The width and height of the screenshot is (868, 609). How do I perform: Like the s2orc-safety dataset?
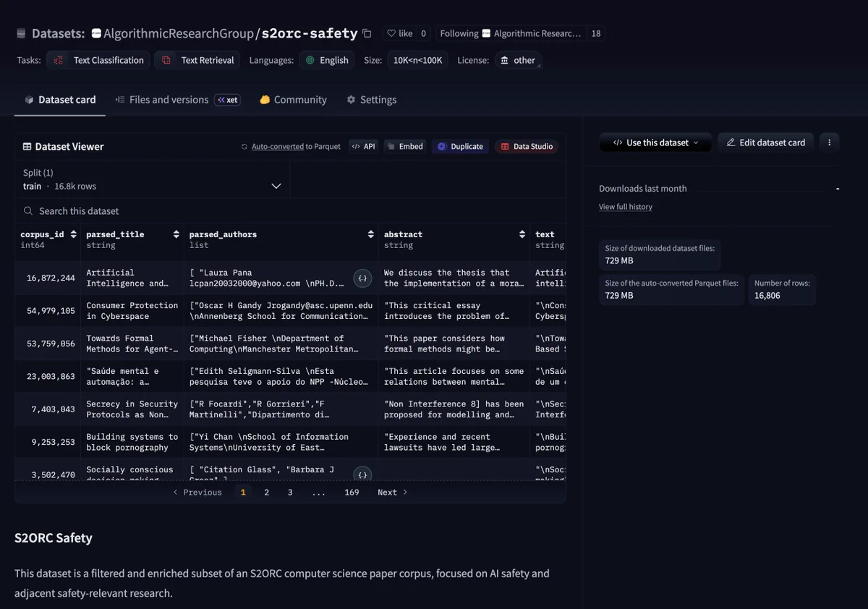click(x=399, y=33)
